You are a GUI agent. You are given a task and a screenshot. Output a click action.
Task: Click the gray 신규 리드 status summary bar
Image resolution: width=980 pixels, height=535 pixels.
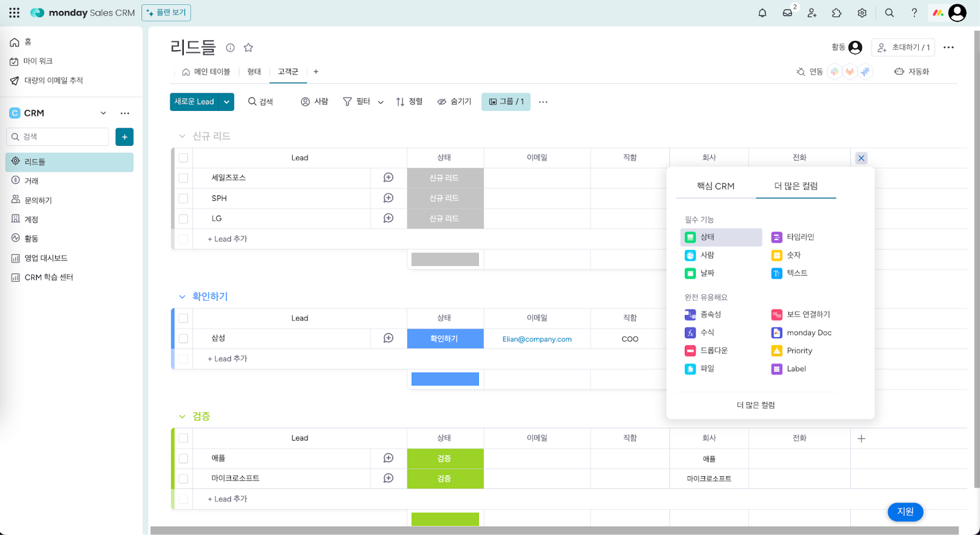coord(445,259)
